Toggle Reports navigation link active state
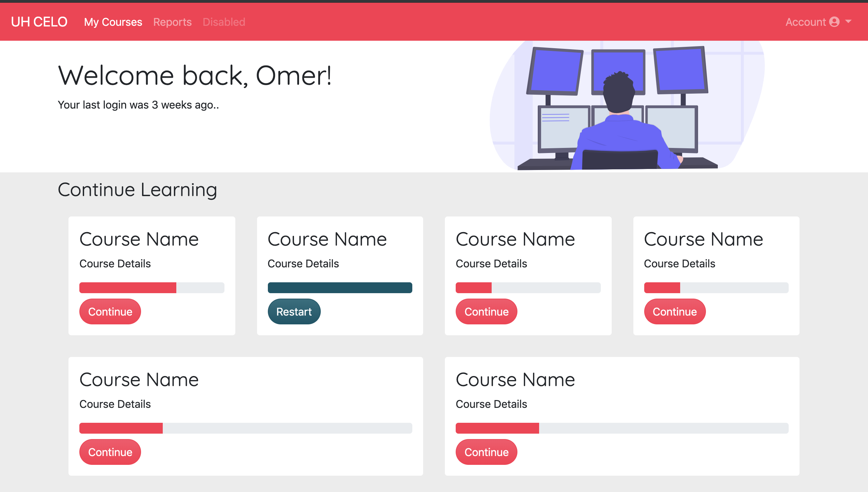The width and height of the screenshot is (868, 492). [x=172, y=22]
